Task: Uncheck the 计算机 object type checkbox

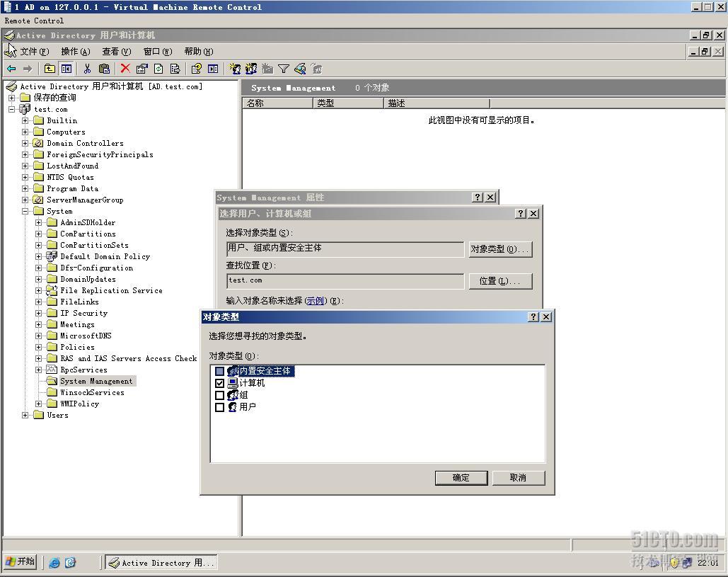Action: 219,383
